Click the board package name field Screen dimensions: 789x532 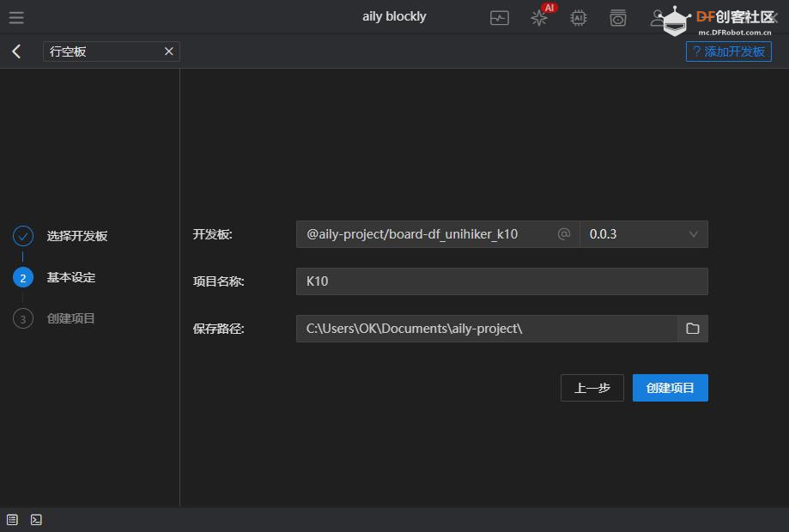point(437,234)
